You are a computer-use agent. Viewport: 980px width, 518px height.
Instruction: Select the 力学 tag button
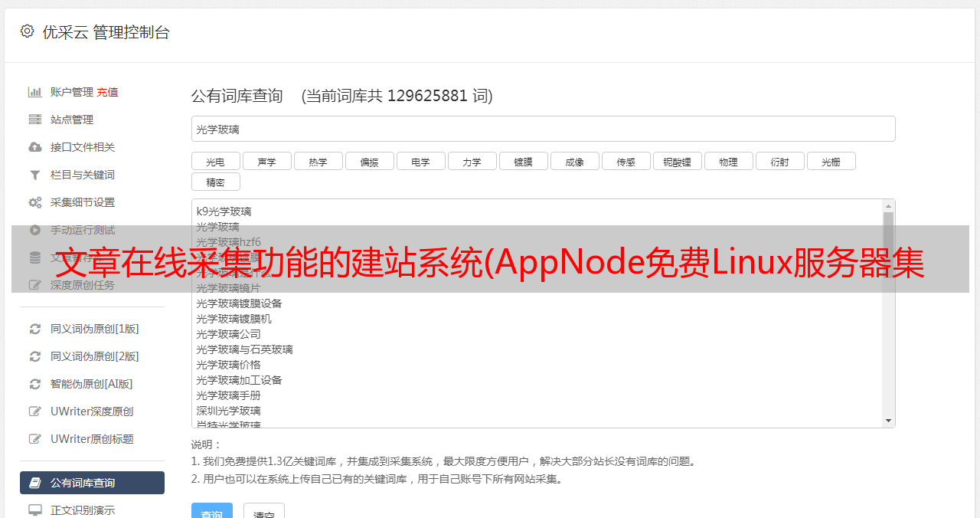coord(472,161)
